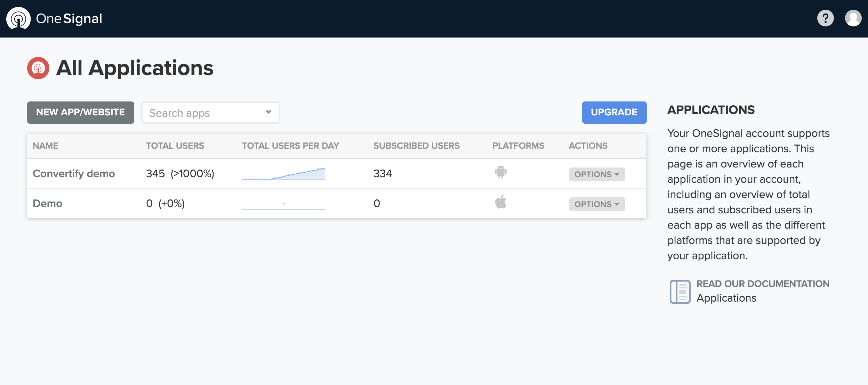Click the documentation book icon
The width and height of the screenshot is (868, 385).
point(680,292)
